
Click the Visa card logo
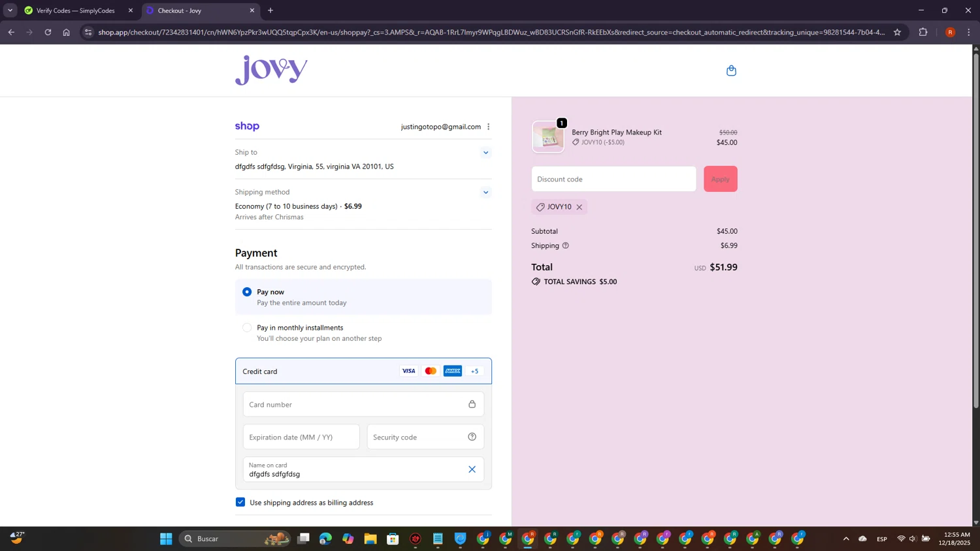408,371
